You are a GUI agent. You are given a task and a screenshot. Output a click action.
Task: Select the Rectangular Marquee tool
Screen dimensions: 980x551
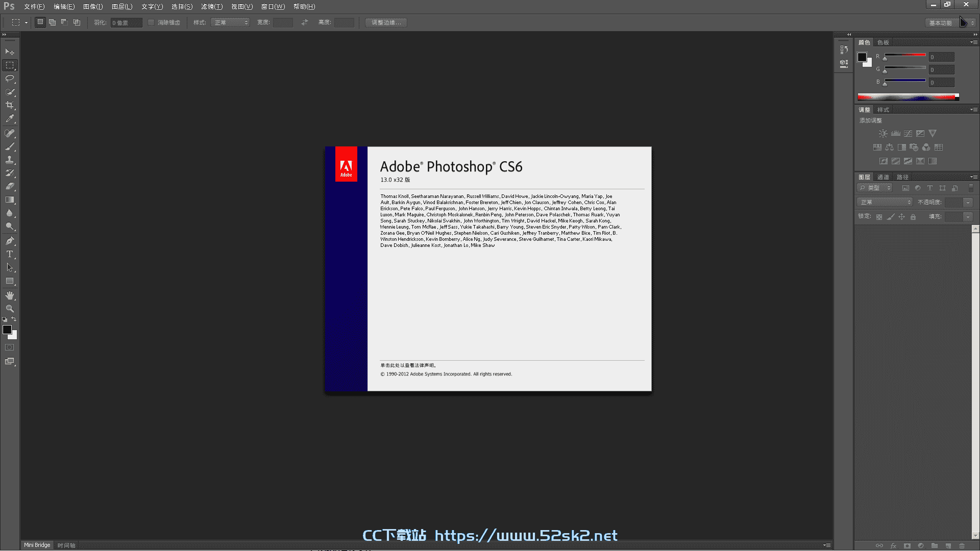click(x=10, y=65)
